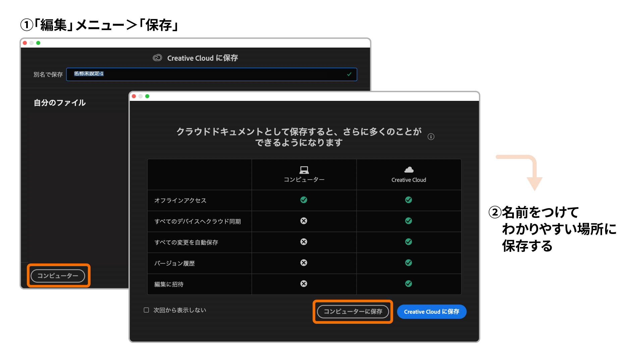Click the info icon beside the heading
Screen dimensions: 644x362
[x=431, y=137]
